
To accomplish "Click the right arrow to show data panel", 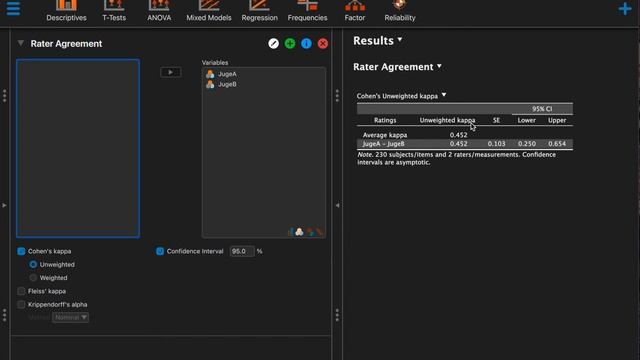I will [x=4, y=205].
